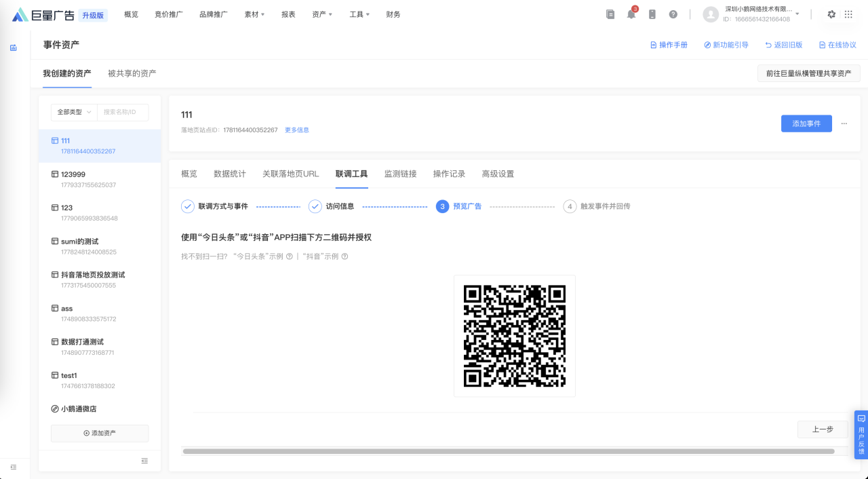Select asset sumi的测试

(x=100, y=246)
